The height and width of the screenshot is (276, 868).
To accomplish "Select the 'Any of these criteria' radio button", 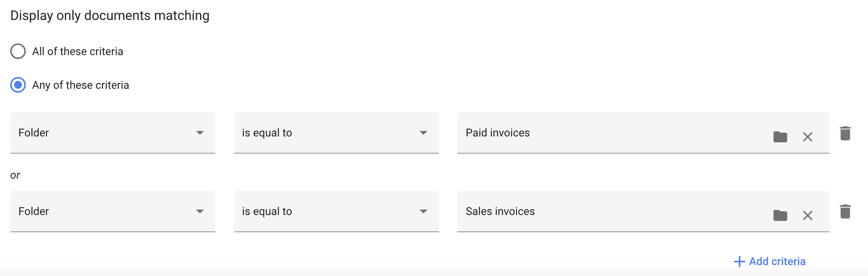I will (x=18, y=85).
